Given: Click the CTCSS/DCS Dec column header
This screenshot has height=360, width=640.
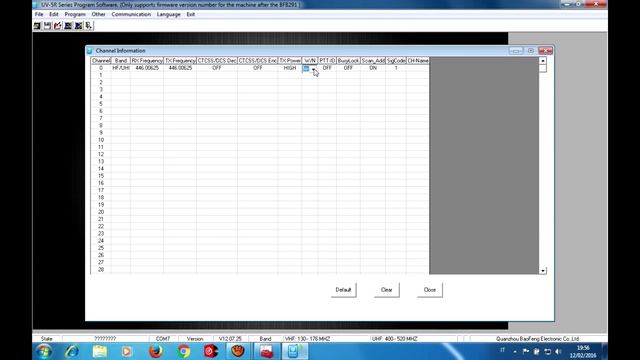Looking at the screenshot, I should [x=217, y=60].
